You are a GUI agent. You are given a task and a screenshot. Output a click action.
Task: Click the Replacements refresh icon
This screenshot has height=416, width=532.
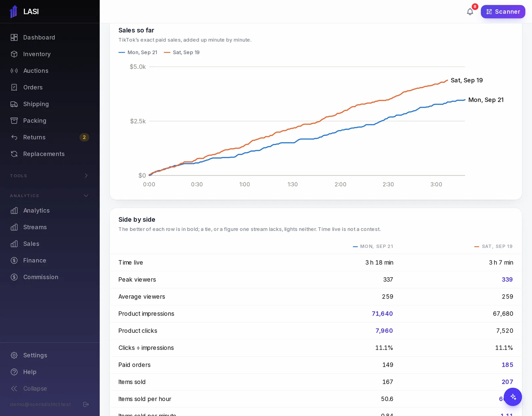(x=14, y=154)
